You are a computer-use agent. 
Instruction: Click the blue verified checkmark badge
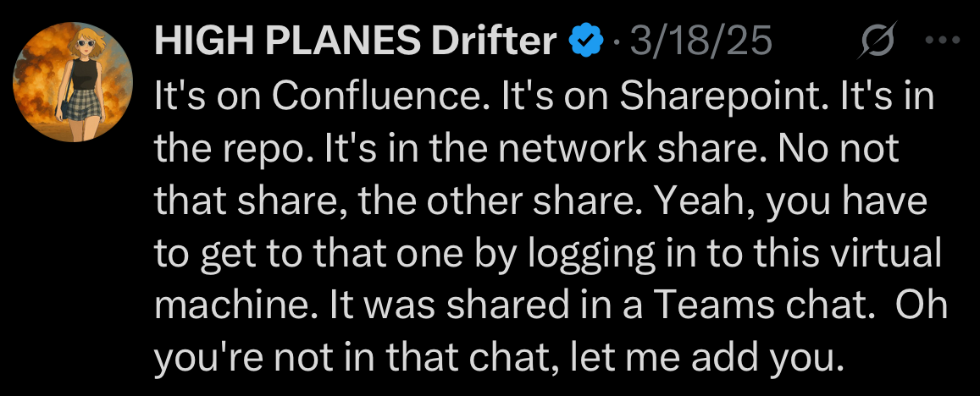tap(586, 41)
